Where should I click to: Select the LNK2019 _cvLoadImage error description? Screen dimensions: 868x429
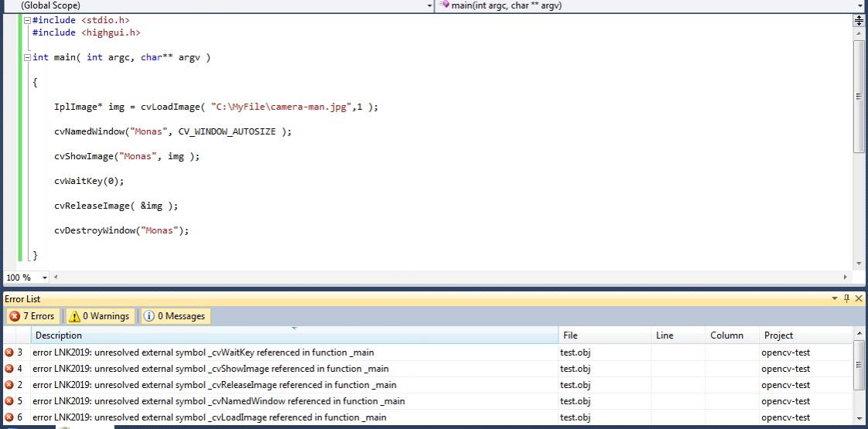(209, 417)
